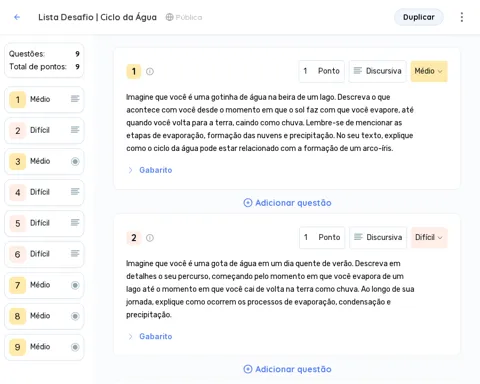Click the question 1 statement text

[x=270, y=123]
